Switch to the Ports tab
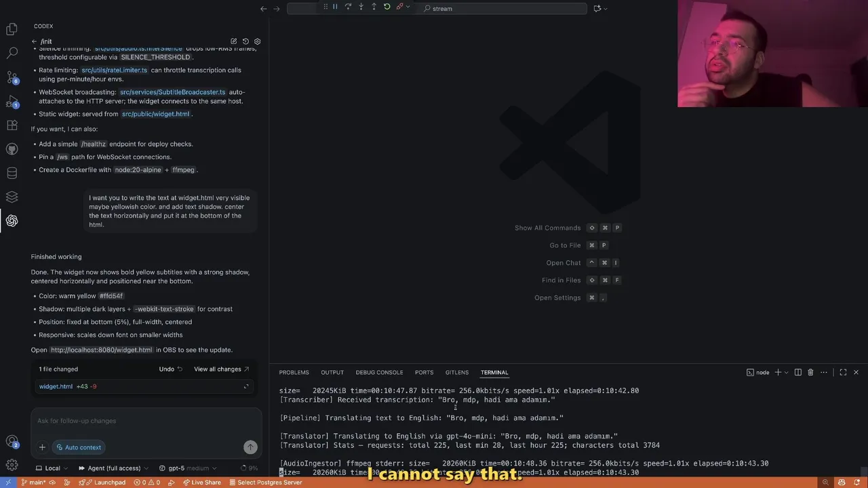This screenshot has height=488, width=868. click(424, 372)
